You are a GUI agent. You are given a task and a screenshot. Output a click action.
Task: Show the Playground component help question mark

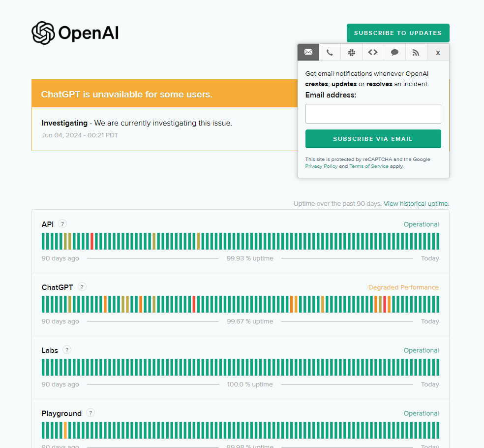pyautogui.click(x=91, y=413)
